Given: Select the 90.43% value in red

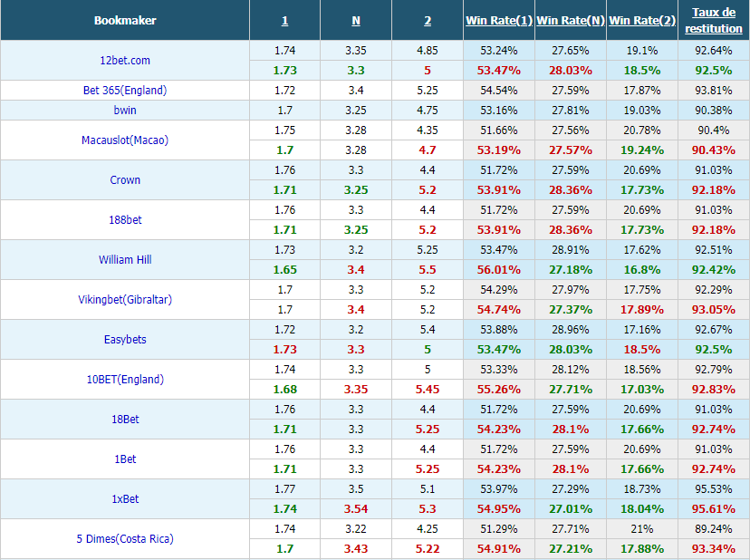Looking at the screenshot, I should 714,150.
